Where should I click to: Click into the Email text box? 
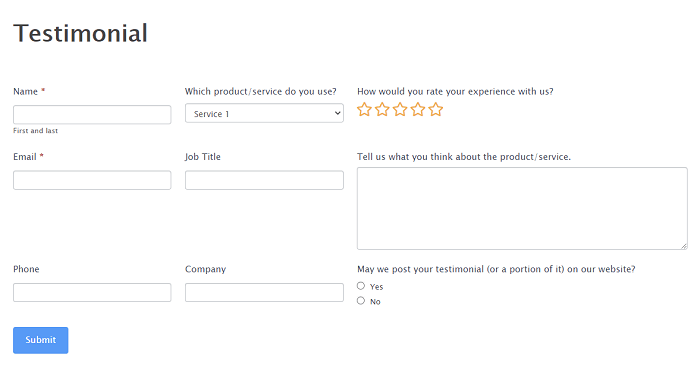point(92,180)
